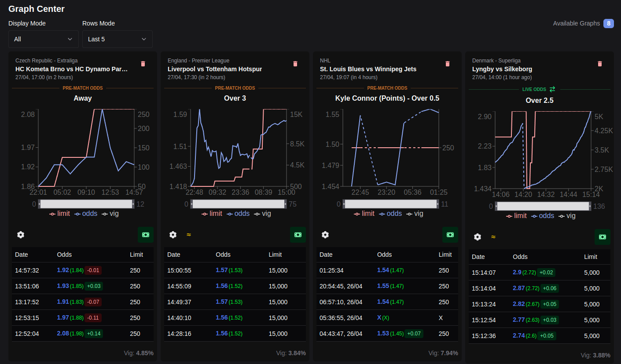Click the Date column header in Lyngby table
The image size is (621, 364).
pyautogui.click(x=478, y=257)
